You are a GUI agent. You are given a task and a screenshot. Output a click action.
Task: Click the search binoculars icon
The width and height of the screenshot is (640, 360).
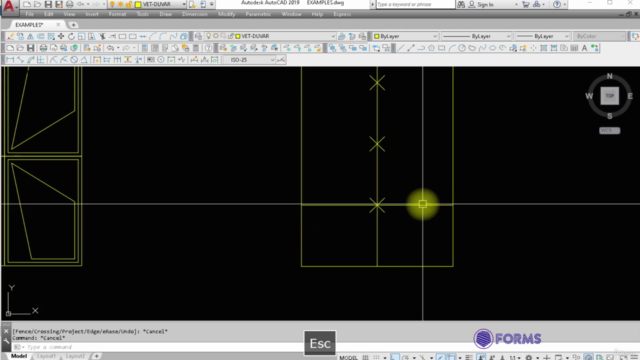(x=461, y=4)
